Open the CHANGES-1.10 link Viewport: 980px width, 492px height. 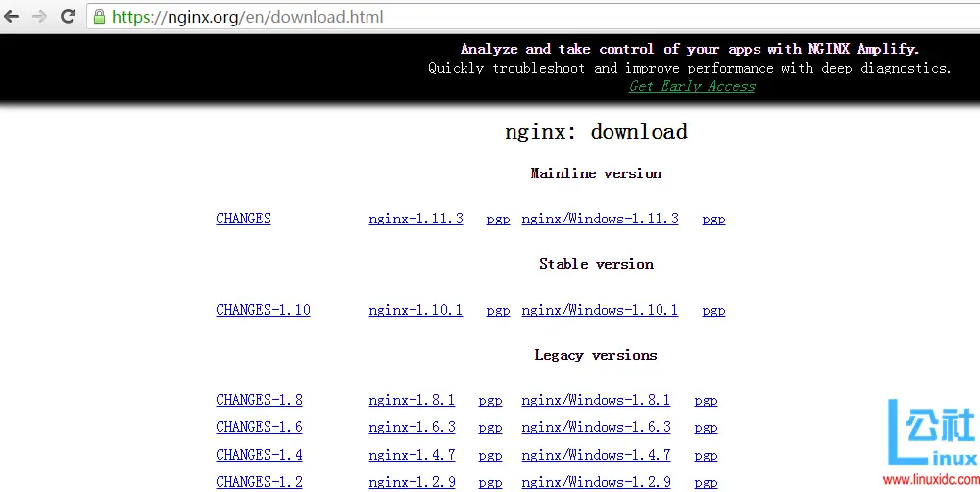click(263, 310)
